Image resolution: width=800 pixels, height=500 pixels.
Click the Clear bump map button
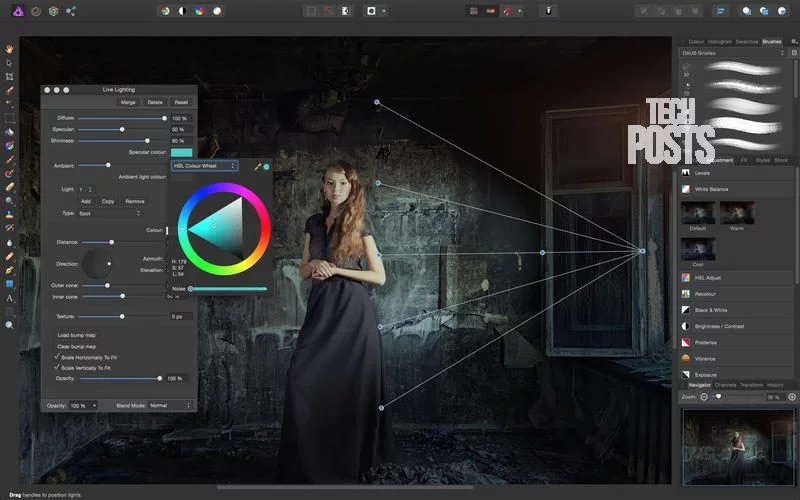(x=77, y=346)
